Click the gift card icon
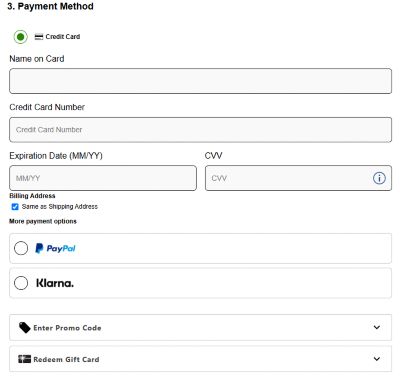 (x=24, y=359)
